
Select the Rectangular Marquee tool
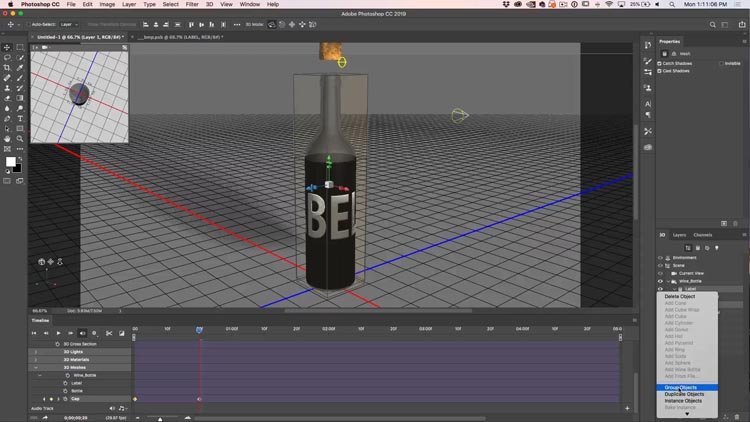coord(20,47)
